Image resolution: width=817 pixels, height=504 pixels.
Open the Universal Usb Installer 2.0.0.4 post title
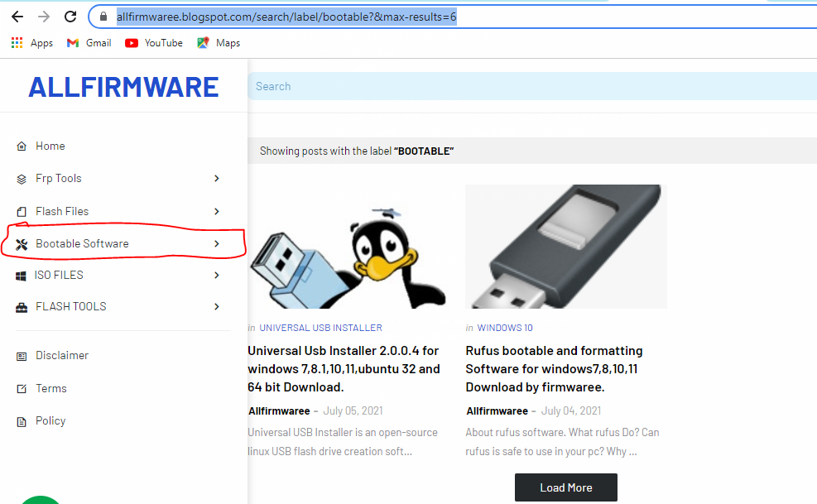coord(344,369)
